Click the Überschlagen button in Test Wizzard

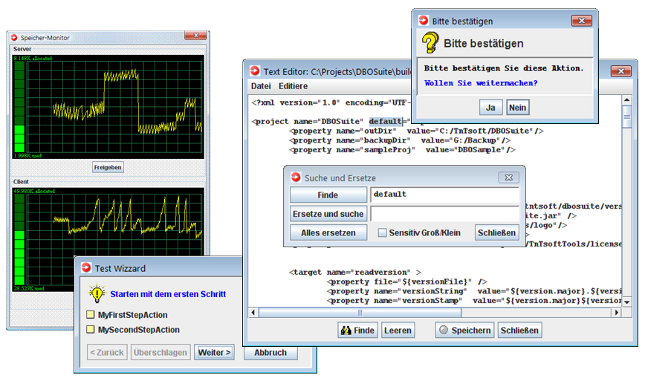[160, 352]
